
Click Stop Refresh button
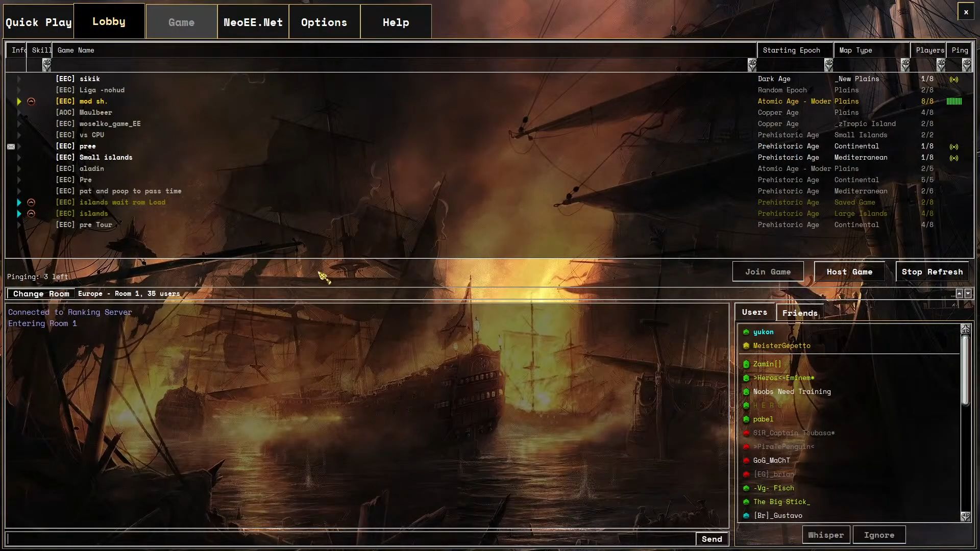coord(933,272)
